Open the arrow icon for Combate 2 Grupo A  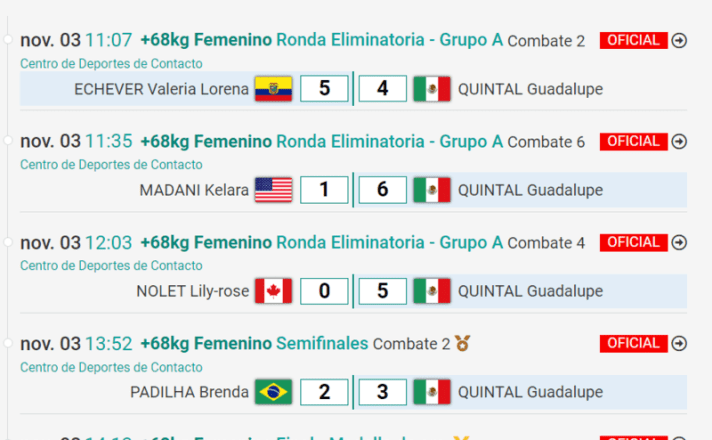pos(680,40)
